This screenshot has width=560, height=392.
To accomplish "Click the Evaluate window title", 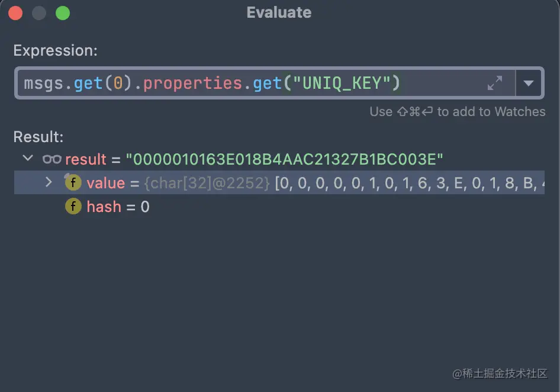I will (x=279, y=12).
